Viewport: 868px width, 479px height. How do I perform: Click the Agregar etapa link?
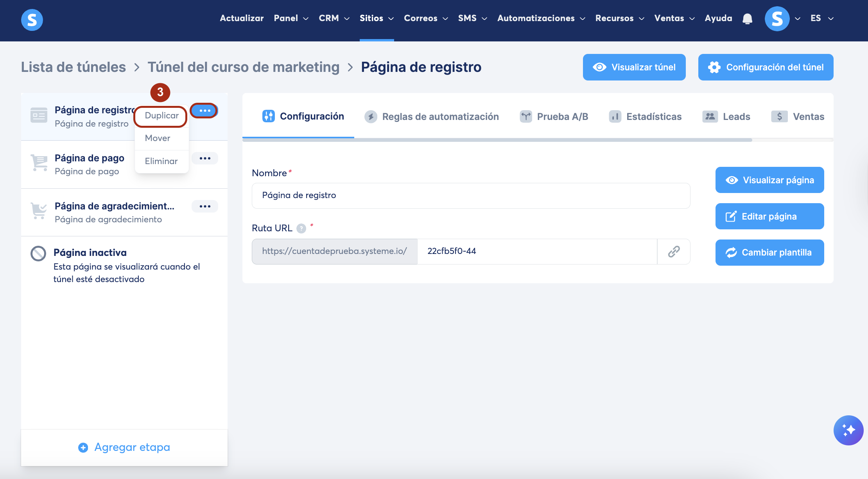click(x=124, y=447)
